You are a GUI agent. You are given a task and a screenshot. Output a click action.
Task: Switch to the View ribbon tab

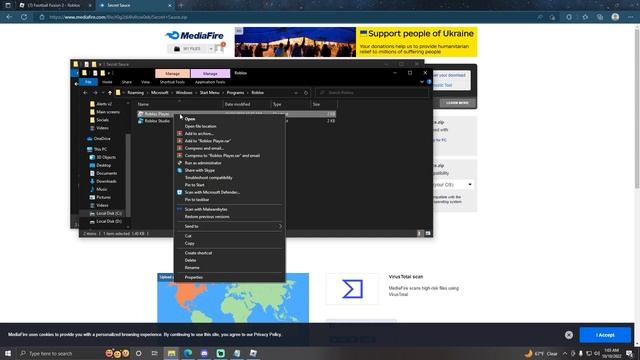145,82
